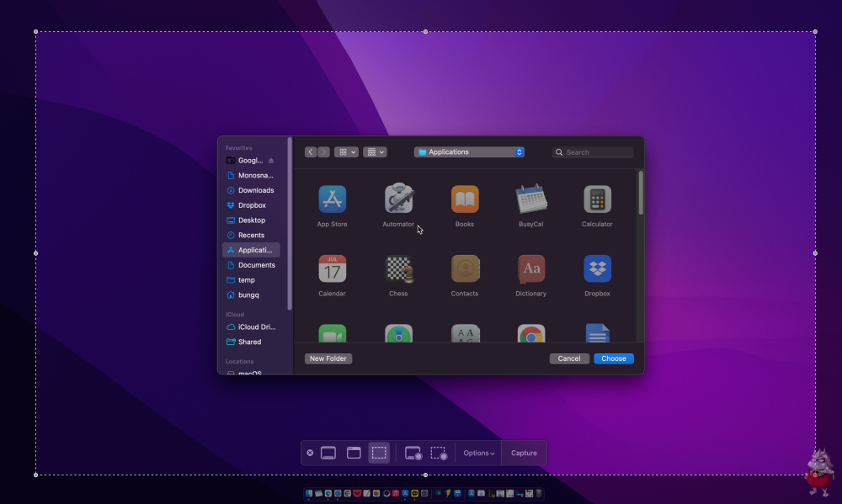The image size is (842, 504).
Task: Select the Google Chrome icon in the grid
Action: 531,333
